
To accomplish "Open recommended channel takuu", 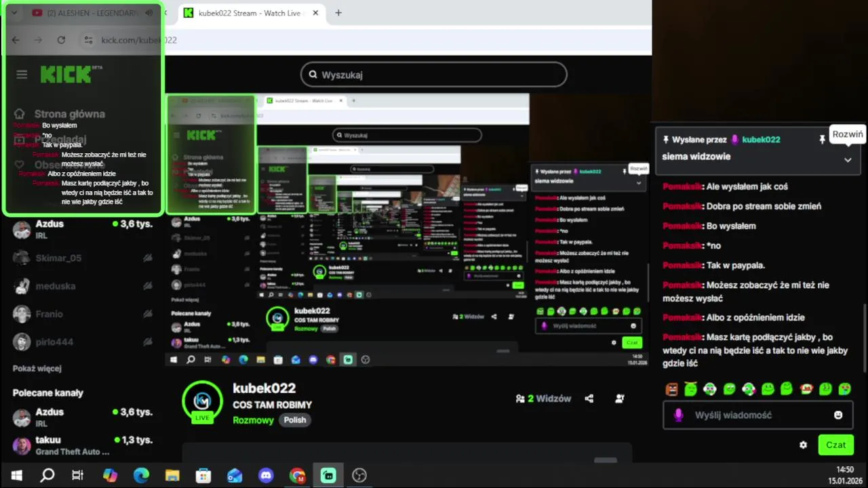I will click(x=83, y=445).
